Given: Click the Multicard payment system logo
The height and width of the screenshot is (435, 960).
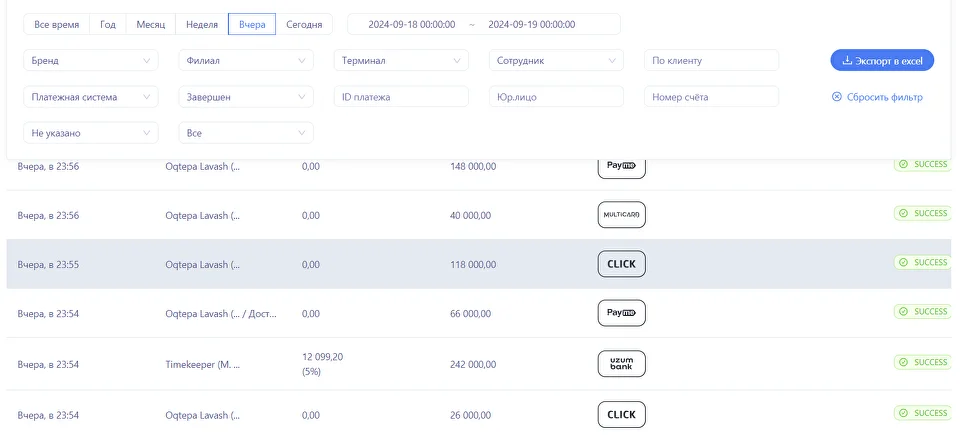Looking at the screenshot, I should point(621,215).
